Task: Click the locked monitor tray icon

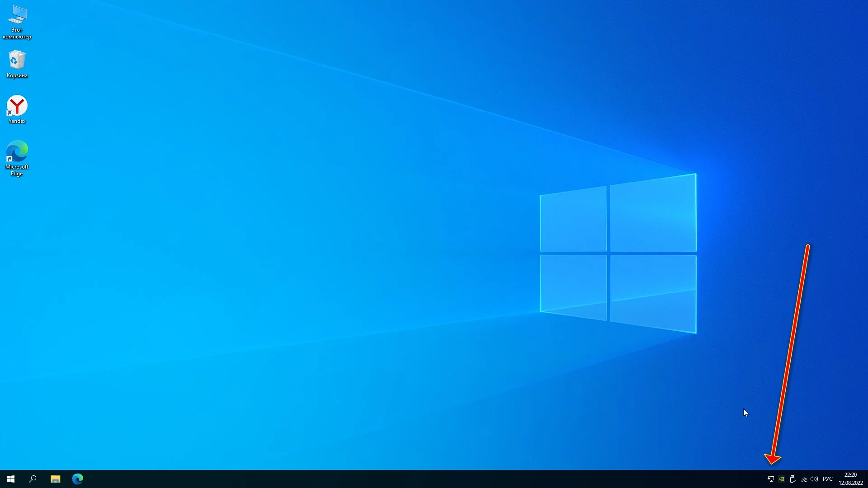Action: pos(770,479)
